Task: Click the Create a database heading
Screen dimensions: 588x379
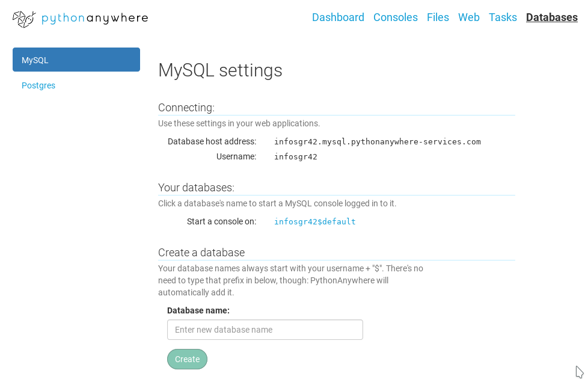Action: (201, 252)
